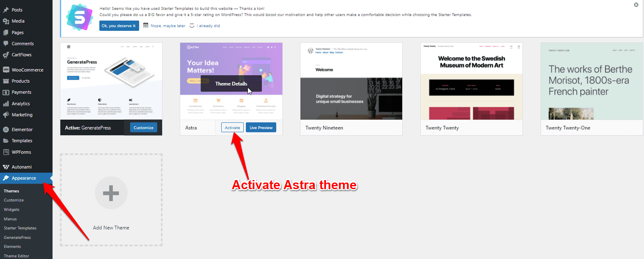Click the plus icon to add new theme

click(x=111, y=193)
